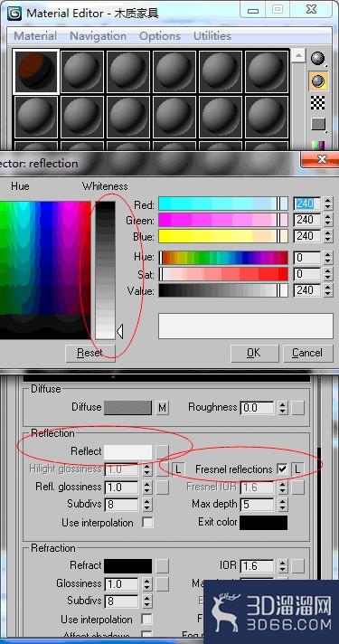Click the Hue rainbow slider
This screenshot has height=644, width=339.
223,258
